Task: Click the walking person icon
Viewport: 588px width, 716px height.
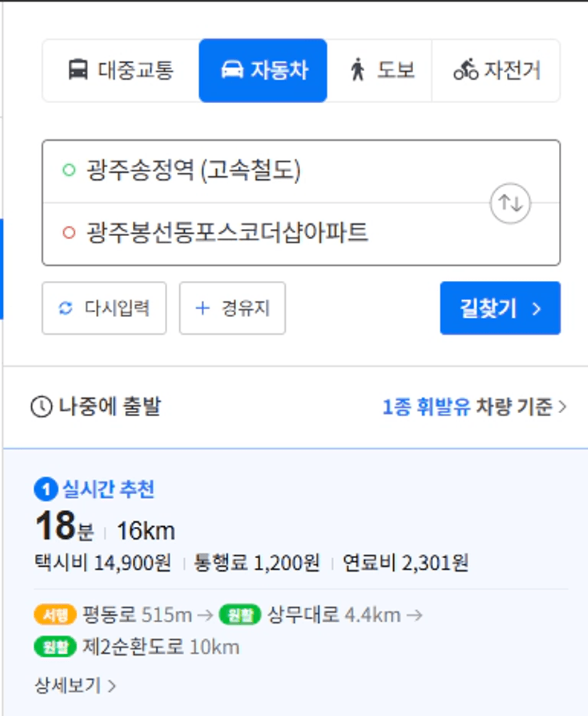Action: 358,70
